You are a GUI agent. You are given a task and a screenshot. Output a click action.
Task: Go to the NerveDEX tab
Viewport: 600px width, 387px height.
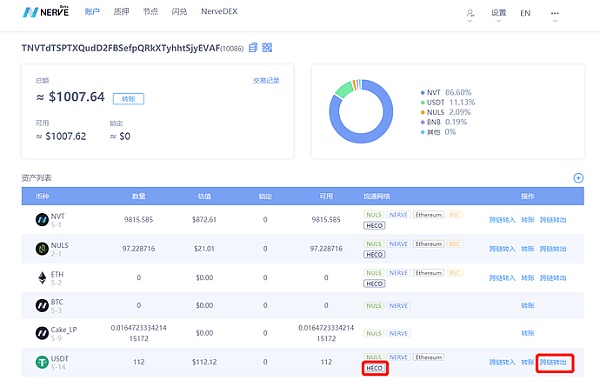(x=219, y=11)
